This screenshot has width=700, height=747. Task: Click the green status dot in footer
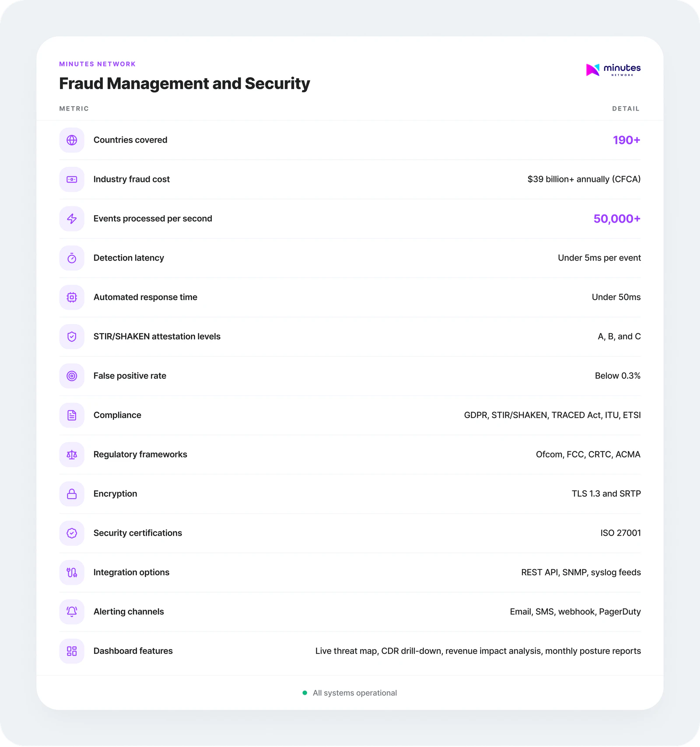pyautogui.click(x=305, y=693)
